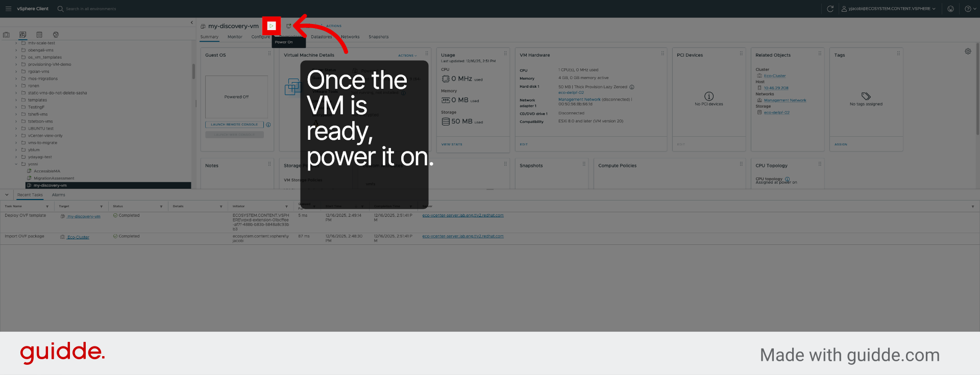Open the vSphere Client hamburger menu

[8, 9]
